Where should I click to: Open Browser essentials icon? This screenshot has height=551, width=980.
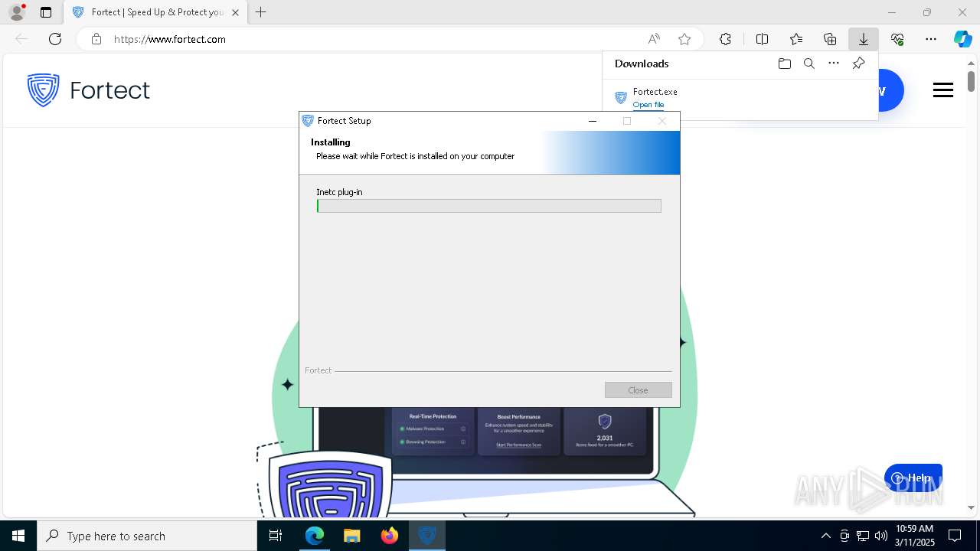tap(897, 39)
